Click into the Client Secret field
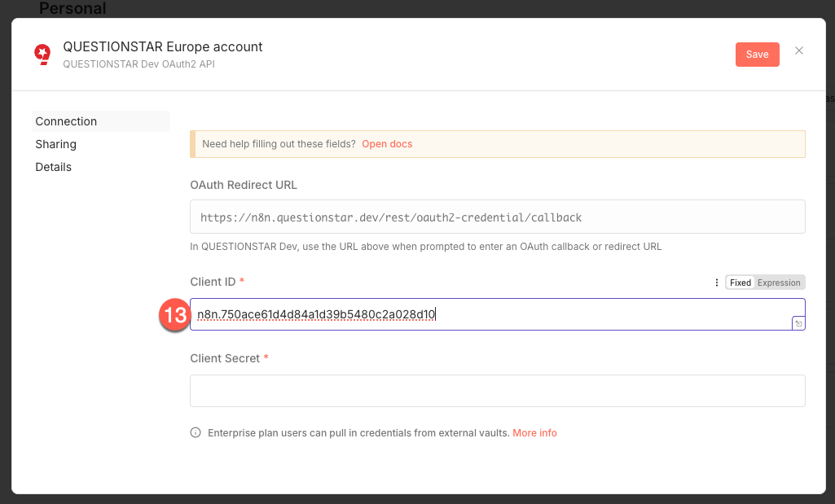 pyautogui.click(x=498, y=391)
